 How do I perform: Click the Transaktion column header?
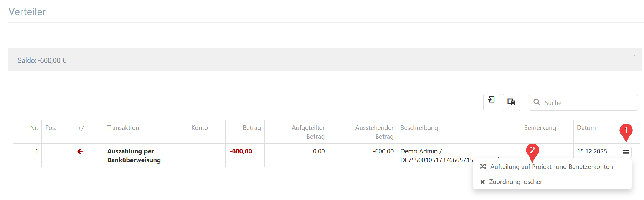tap(123, 128)
